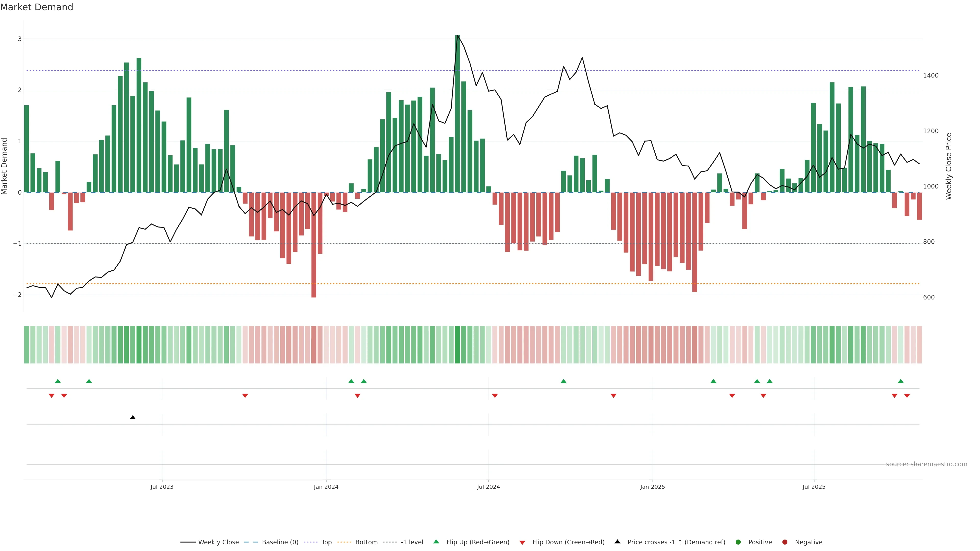
Task: Toggle the Weekly Close legend entry
Action: pyautogui.click(x=218, y=542)
